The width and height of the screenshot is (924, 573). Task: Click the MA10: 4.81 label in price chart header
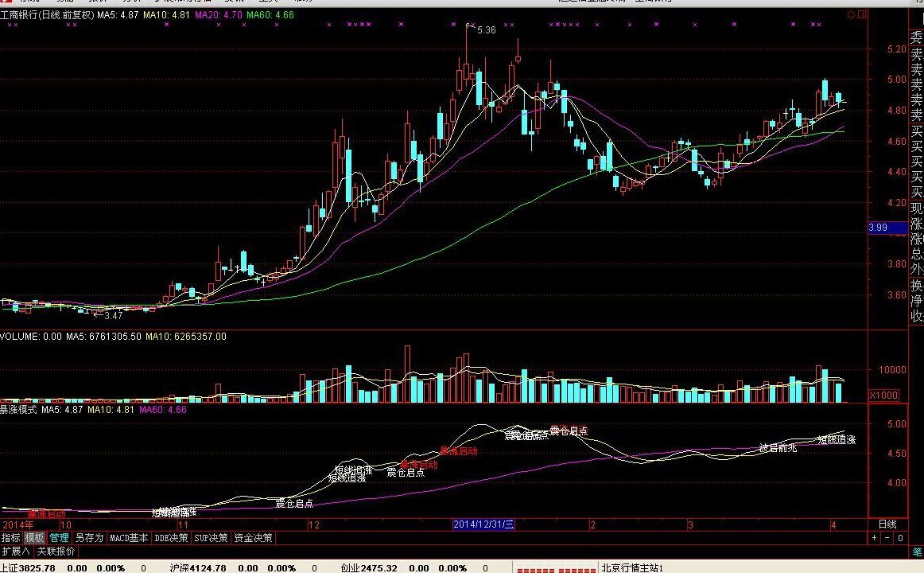click(166, 15)
